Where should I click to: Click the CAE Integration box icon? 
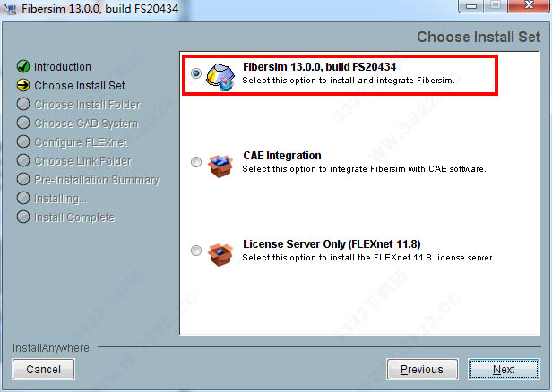pos(220,166)
